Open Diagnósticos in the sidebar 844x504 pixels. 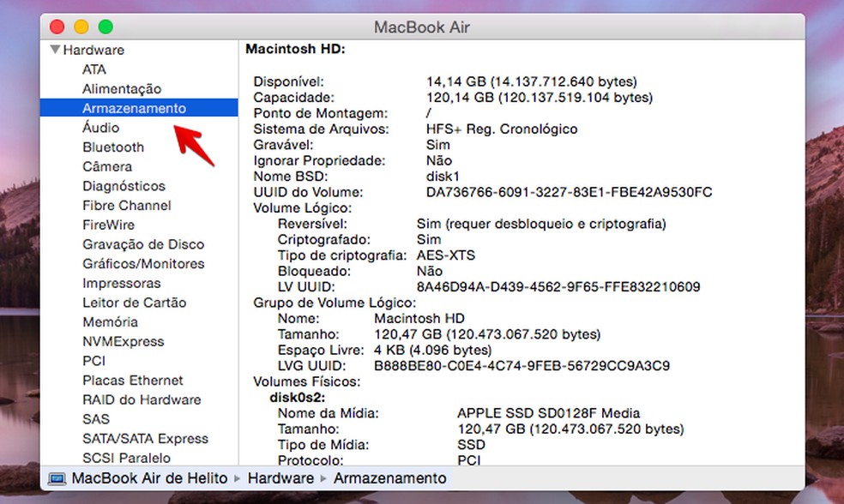[124, 186]
